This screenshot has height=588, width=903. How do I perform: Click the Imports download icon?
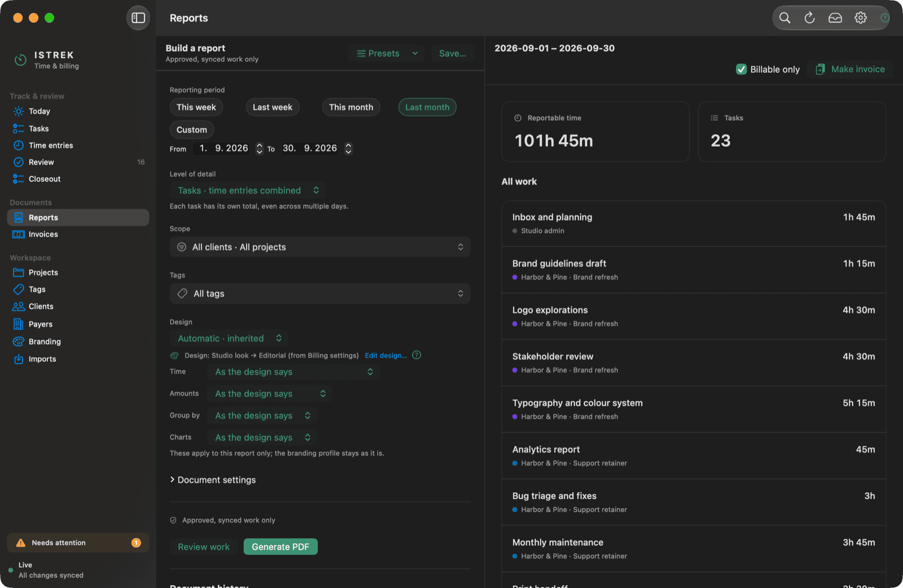pyautogui.click(x=19, y=359)
